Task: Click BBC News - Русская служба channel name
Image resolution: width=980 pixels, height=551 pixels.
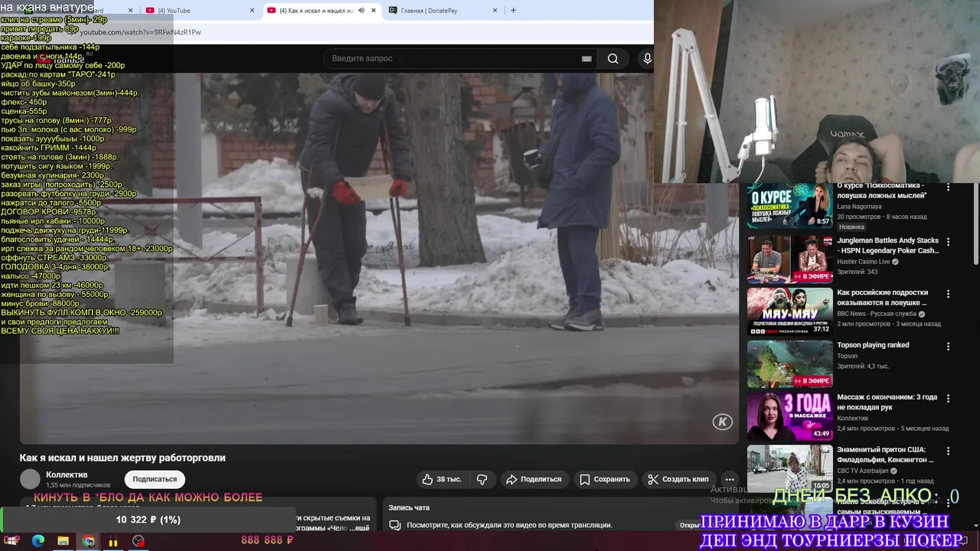Action: click(x=877, y=314)
